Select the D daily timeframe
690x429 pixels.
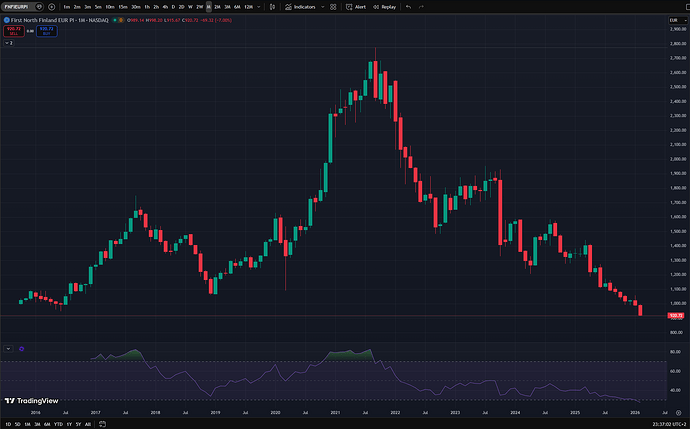(173, 7)
